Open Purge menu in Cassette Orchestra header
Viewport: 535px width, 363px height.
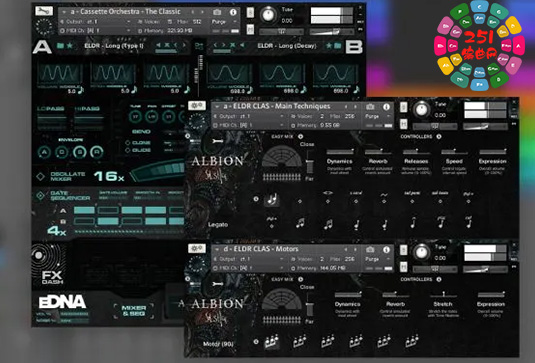click(x=224, y=21)
